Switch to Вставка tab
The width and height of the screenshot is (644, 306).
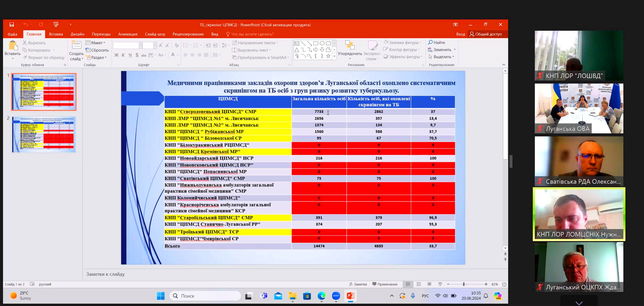pos(56,34)
